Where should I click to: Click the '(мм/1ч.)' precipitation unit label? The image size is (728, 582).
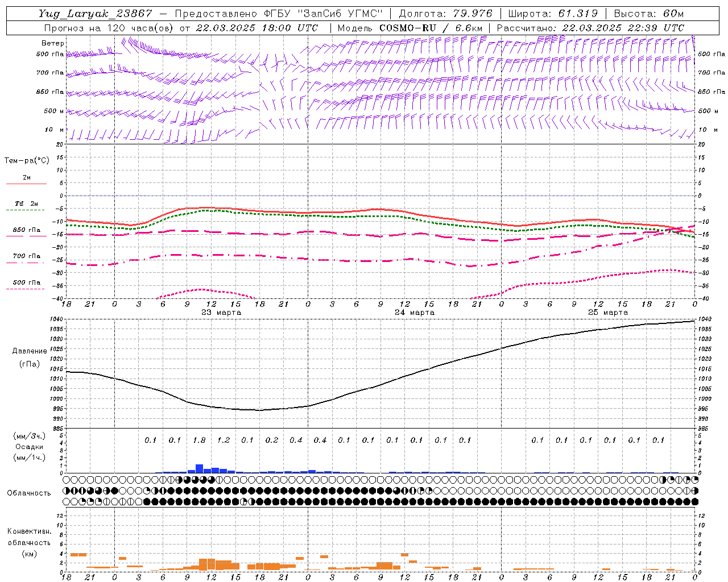point(29,458)
